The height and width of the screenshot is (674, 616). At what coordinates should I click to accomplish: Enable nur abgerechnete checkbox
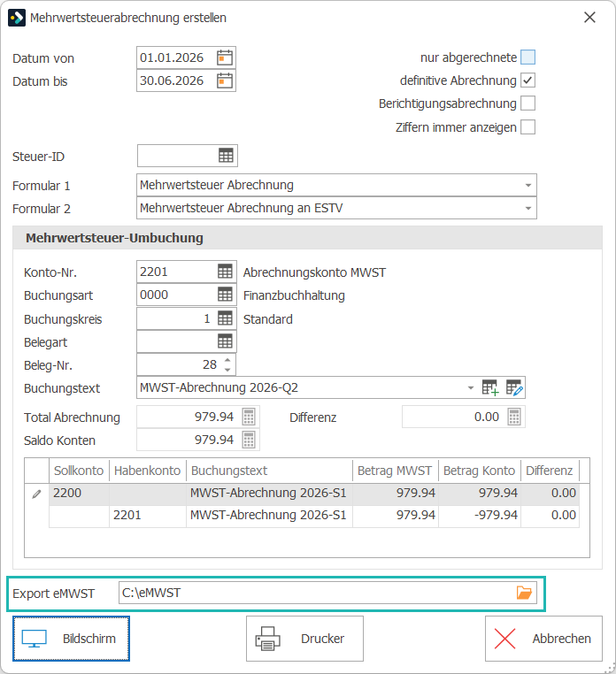tap(527, 57)
